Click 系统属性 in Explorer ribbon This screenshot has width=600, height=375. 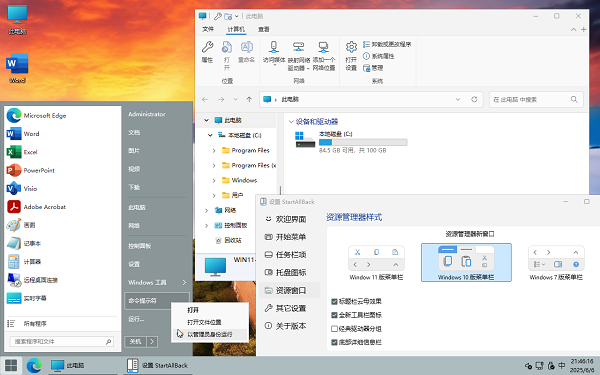(378, 56)
